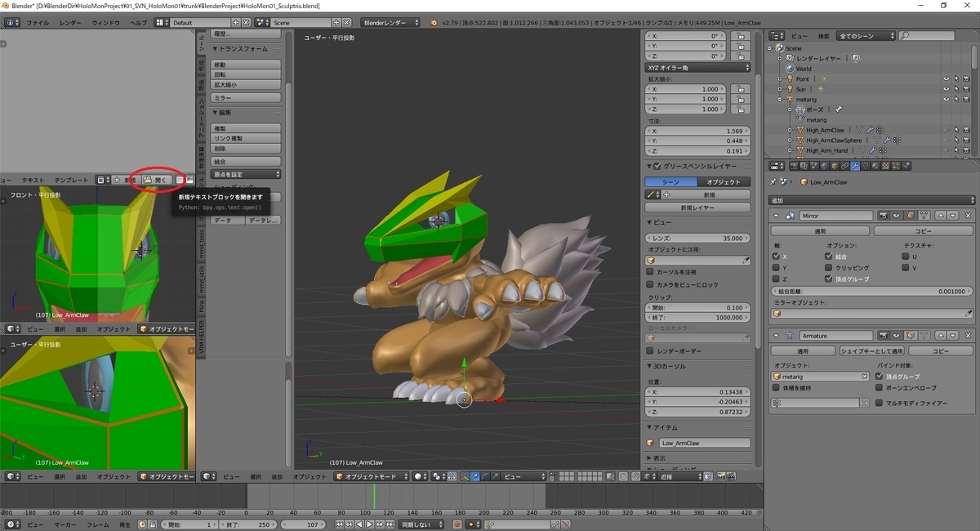Screen dimensions: 980x531
Task: Toggle visibility eye of Point lamp
Action: pos(947,78)
